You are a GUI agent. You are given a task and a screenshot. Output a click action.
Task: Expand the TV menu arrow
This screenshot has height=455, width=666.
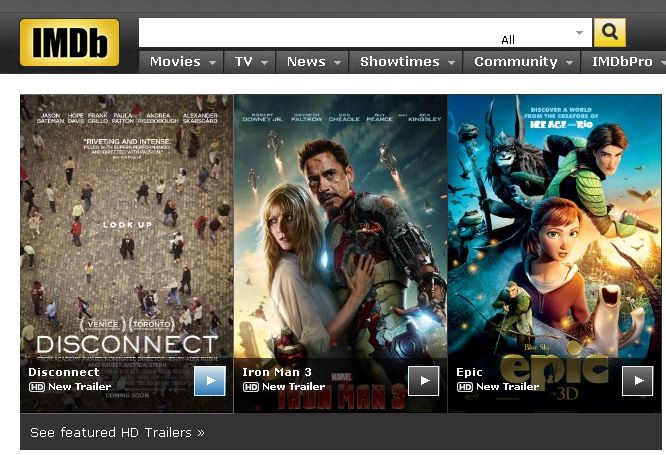tap(264, 63)
